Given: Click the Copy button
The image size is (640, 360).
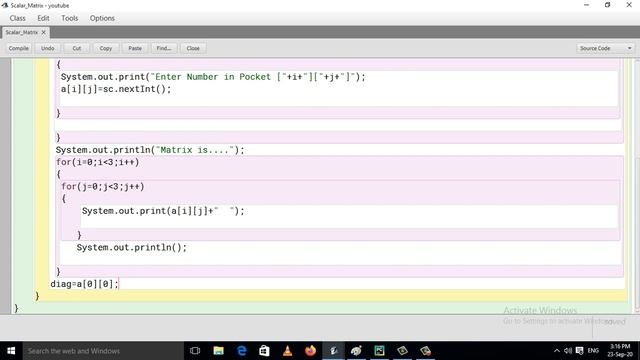Looking at the screenshot, I should pyautogui.click(x=106, y=48).
